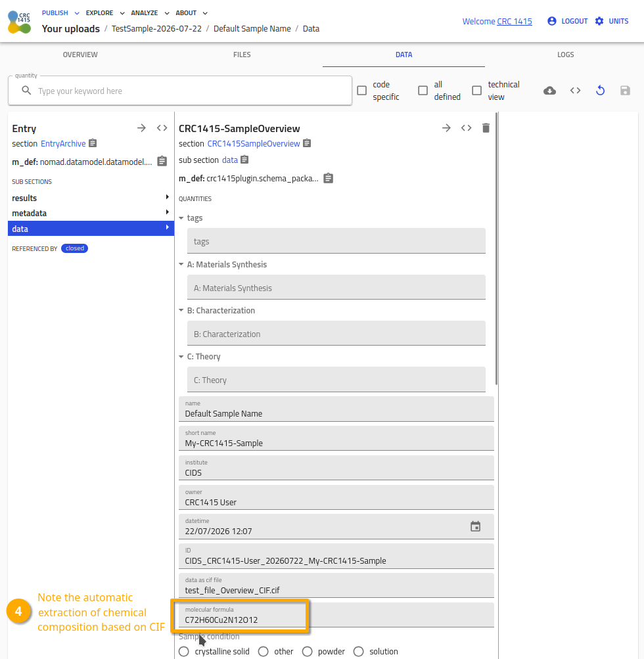Click the A: Materials Synthesis input field

(336, 287)
